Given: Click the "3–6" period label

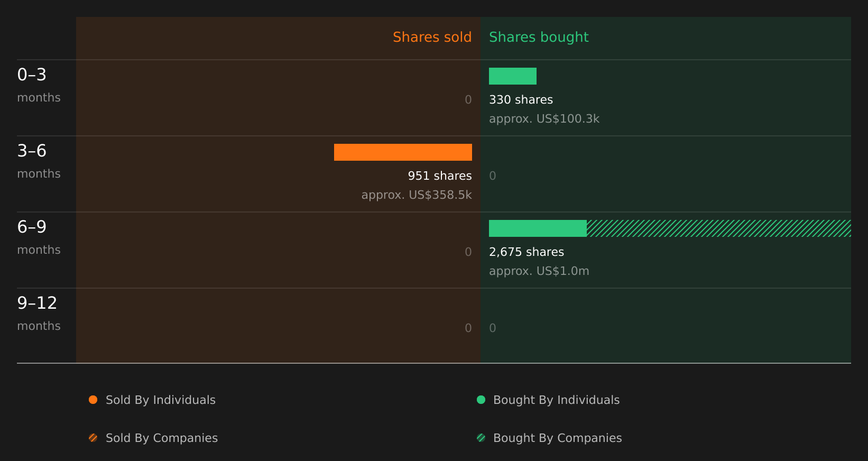Looking at the screenshot, I should (32, 151).
